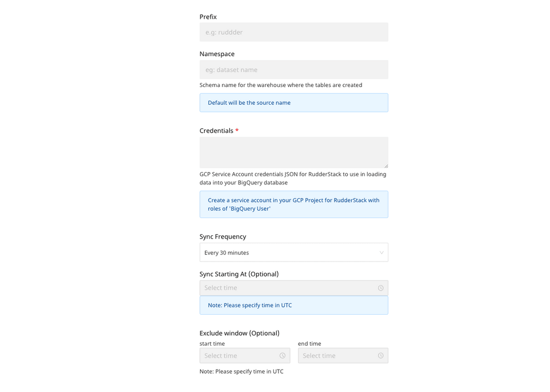Click into the Namespace input box
The width and height of the screenshot is (550, 392).
point(293,70)
